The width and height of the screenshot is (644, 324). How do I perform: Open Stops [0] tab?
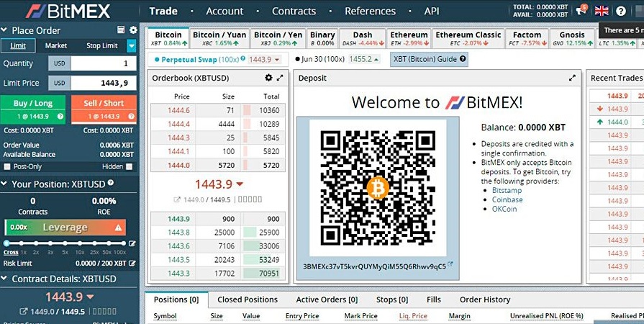(392, 300)
